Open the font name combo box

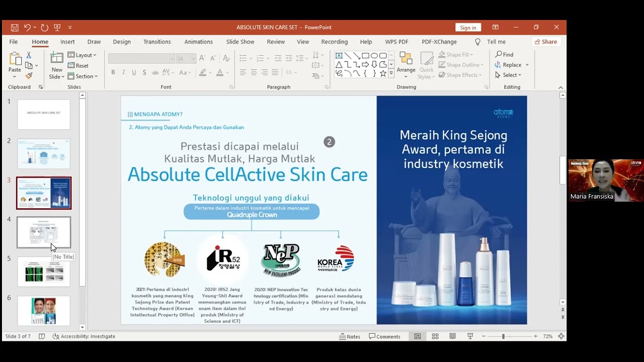pos(141,59)
